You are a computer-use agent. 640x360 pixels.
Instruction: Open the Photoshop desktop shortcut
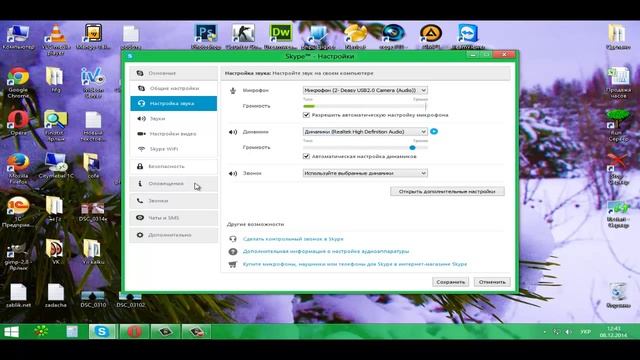[x=206, y=37]
